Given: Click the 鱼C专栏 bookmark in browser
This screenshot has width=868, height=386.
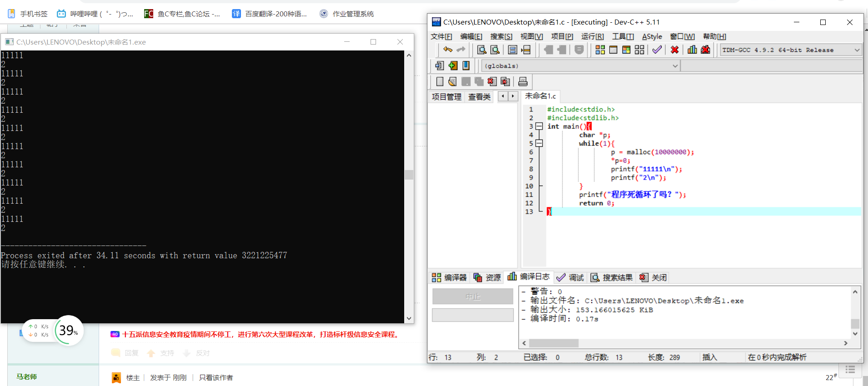Looking at the screenshot, I should pos(182,14).
